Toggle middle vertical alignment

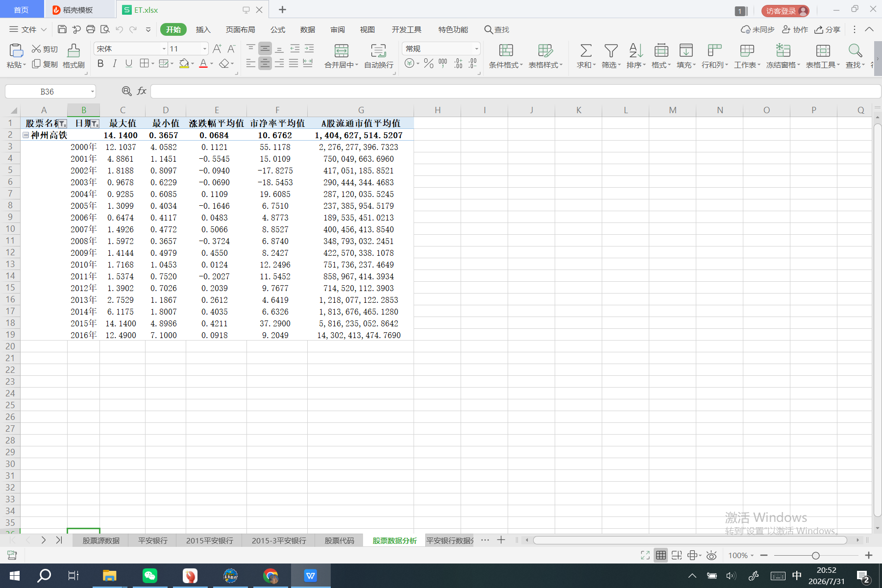pyautogui.click(x=265, y=49)
